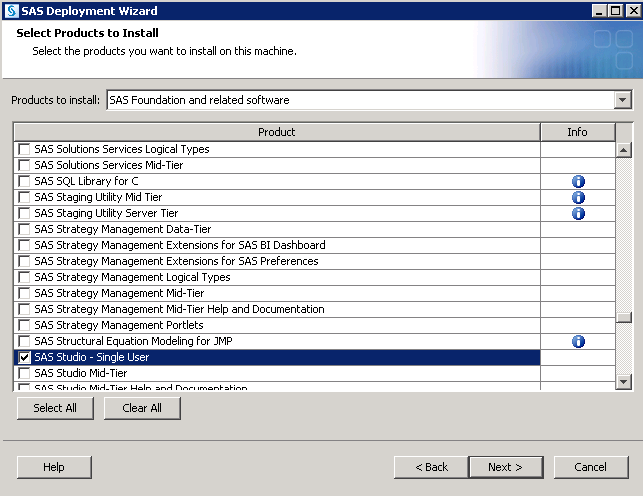Enable SAS Strategy Management Portlets checkbox
Image resolution: width=643 pixels, height=496 pixels.
[x=25, y=326]
